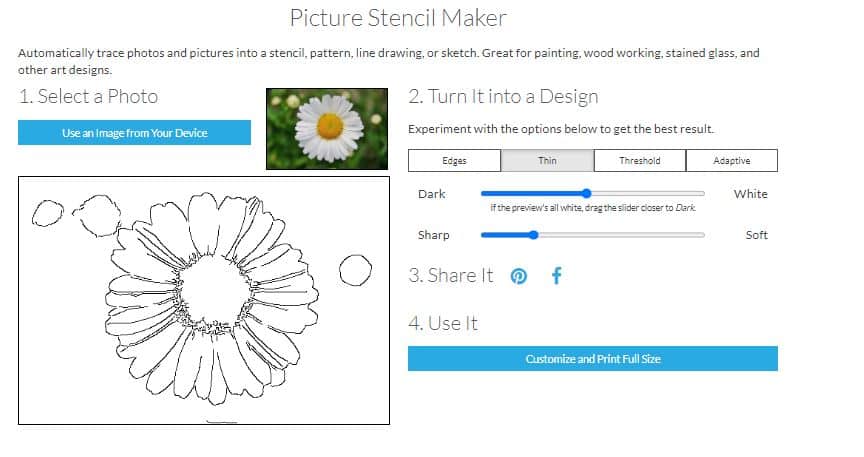Click the Dark label beside the slider

coord(431,194)
